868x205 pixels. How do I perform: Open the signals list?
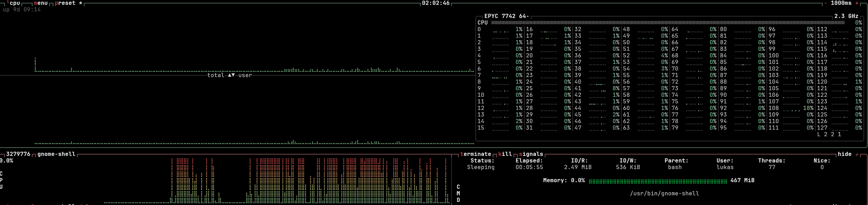pyautogui.click(x=531, y=154)
